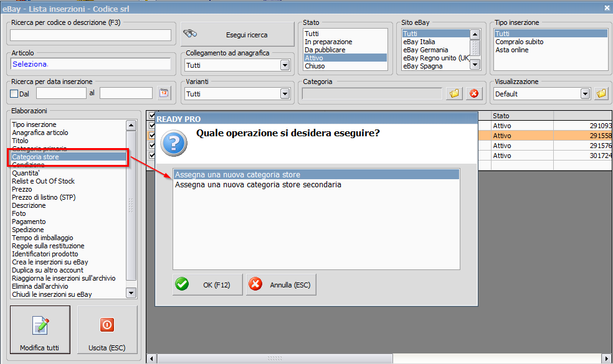
Task: Select Regole sulla restituzione entry
Action: (x=48, y=246)
